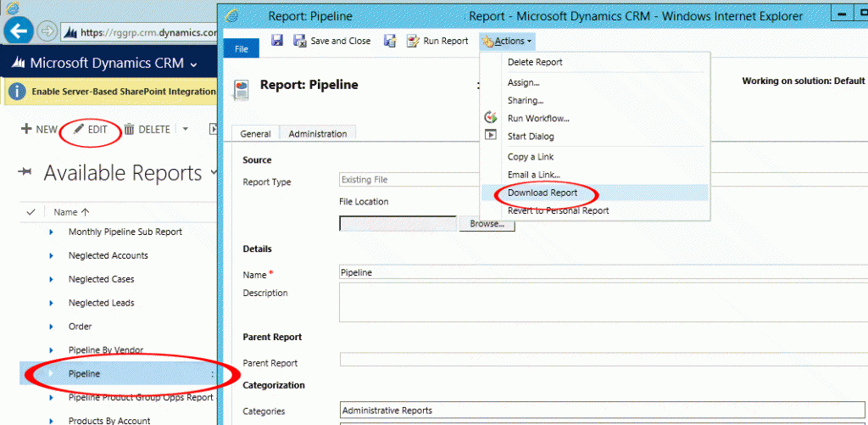
Task: Expand the Monthly Pipeline Sub Report row arrow
Action: point(51,232)
